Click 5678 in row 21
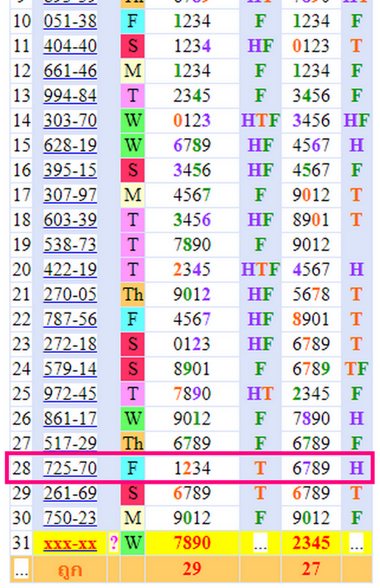380x588 pixels. pyautogui.click(x=311, y=294)
